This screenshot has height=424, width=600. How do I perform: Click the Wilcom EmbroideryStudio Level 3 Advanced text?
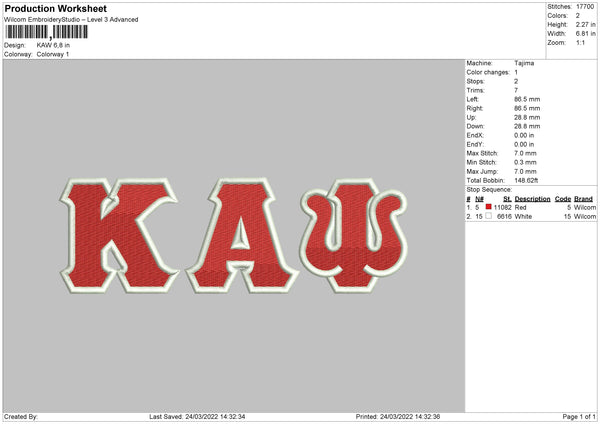pos(71,20)
